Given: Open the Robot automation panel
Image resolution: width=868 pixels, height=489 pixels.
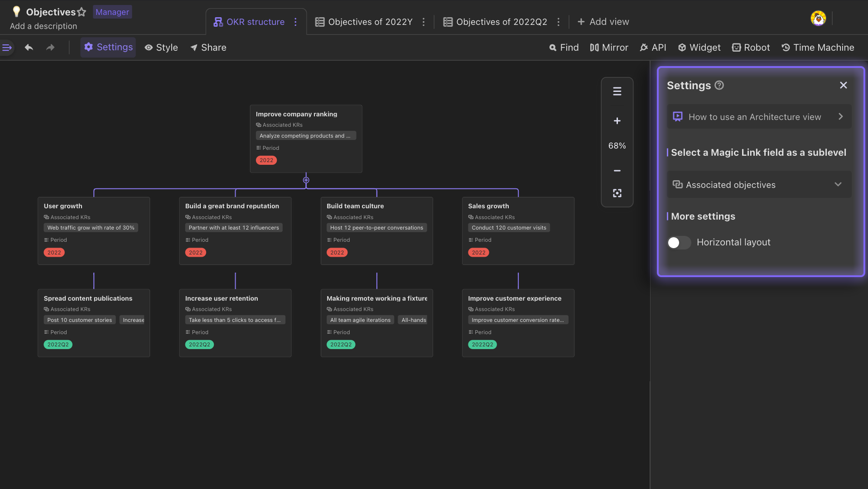Looking at the screenshot, I should coord(751,48).
